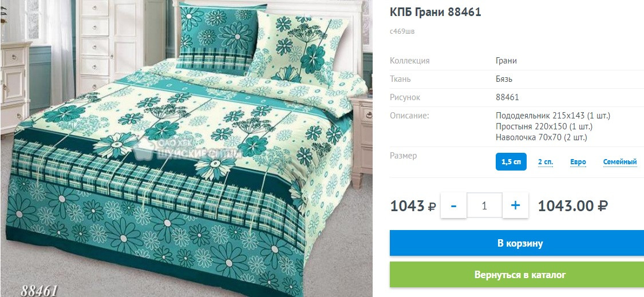Click the 88461 label on photo

pyautogui.click(x=38, y=290)
